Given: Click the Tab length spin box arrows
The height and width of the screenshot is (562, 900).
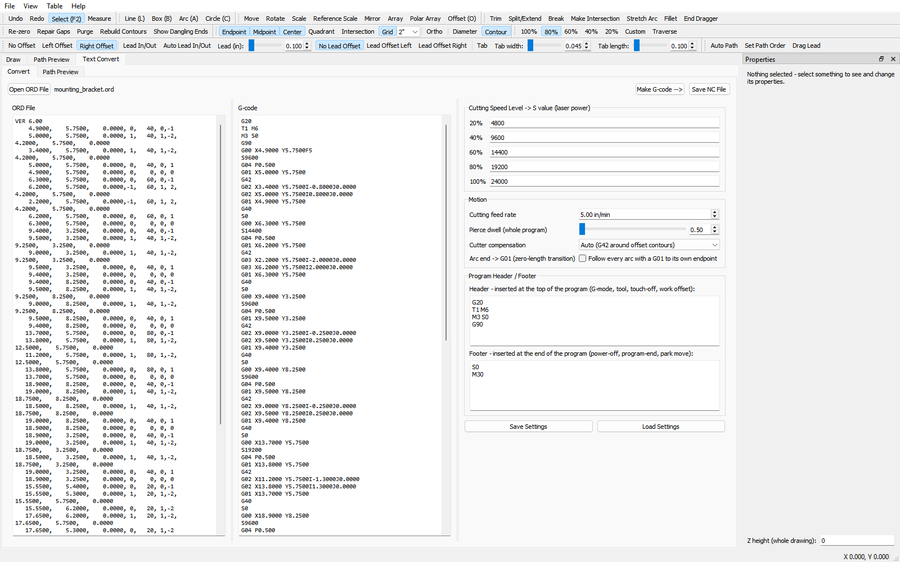Looking at the screenshot, I should click(692, 45).
